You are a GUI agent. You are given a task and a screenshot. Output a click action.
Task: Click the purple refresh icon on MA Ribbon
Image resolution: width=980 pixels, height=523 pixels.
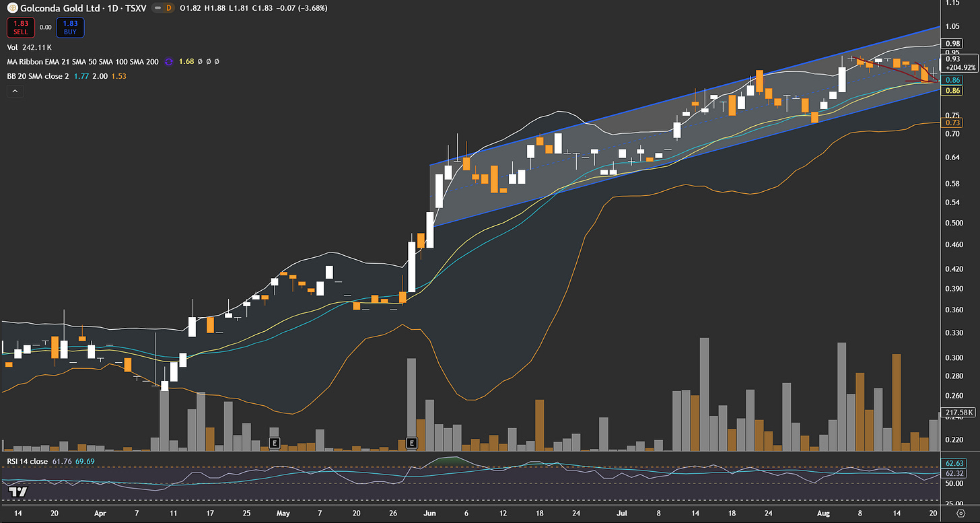(168, 62)
